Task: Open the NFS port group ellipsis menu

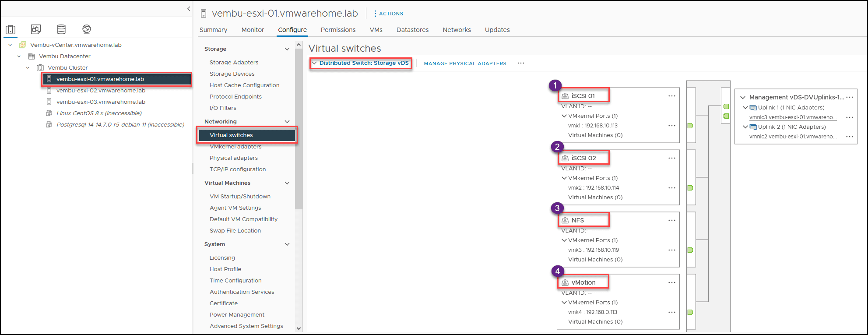Action: pos(672,220)
